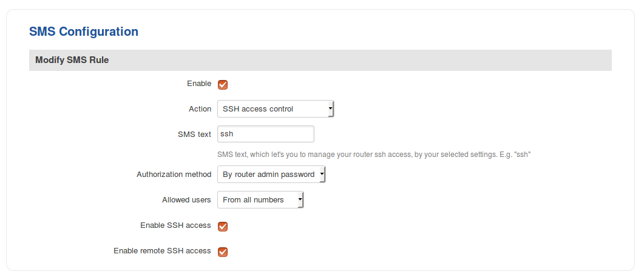Viewport: 644px width, 280px height.
Task: Click the "Enable SSH access" label text
Action: coord(175,225)
